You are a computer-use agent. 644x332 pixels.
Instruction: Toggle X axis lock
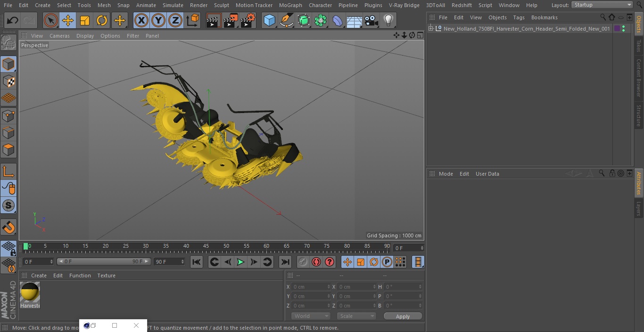[141, 21]
